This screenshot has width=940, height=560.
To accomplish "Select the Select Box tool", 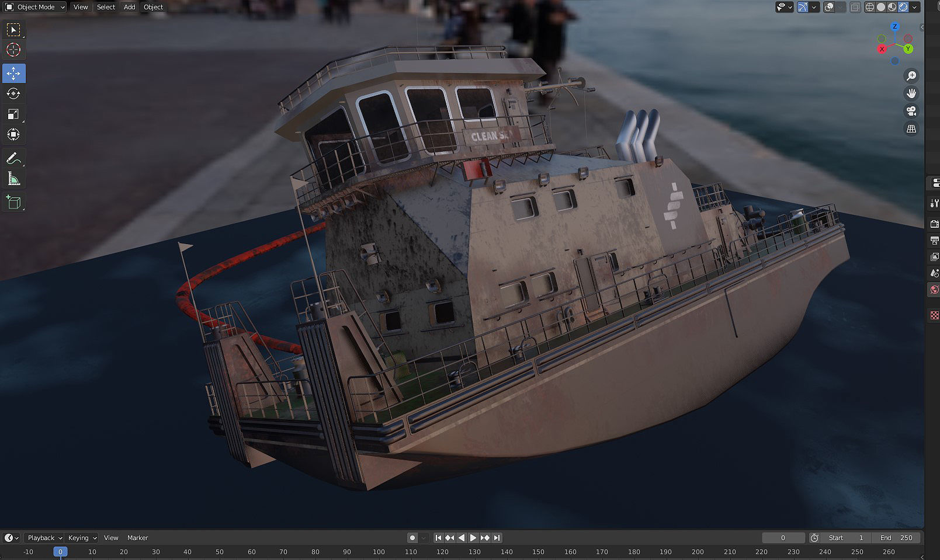I will (13, 30).
